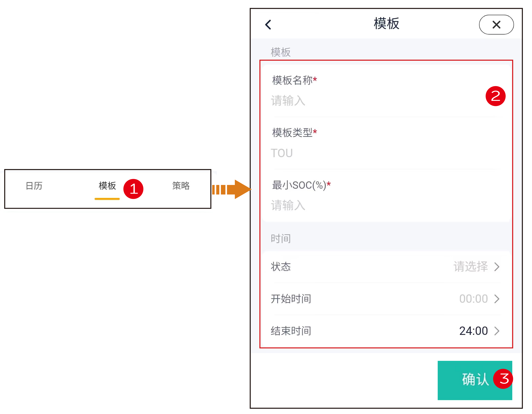
Task: Select the 模板 tab
Action: click(x=107, y=186)
